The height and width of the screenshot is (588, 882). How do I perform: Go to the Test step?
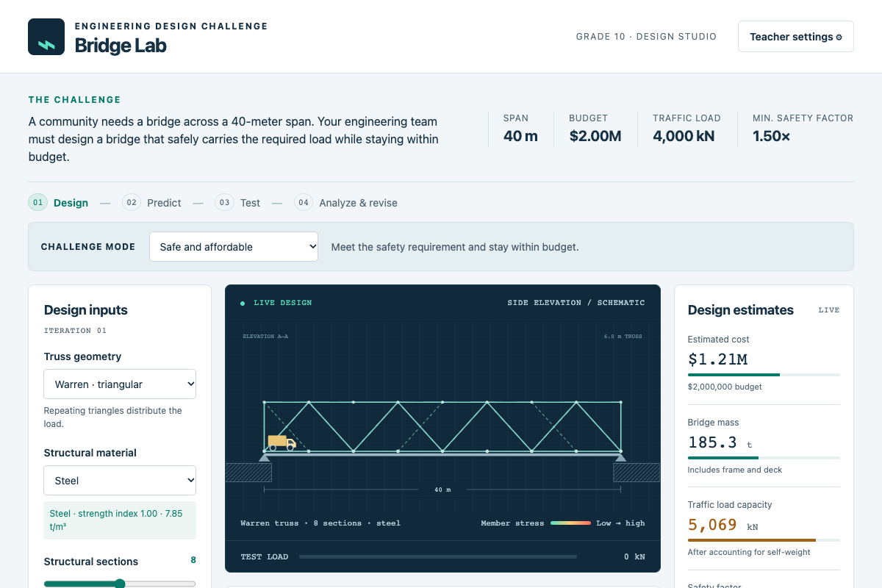click(x=237, y=203)
